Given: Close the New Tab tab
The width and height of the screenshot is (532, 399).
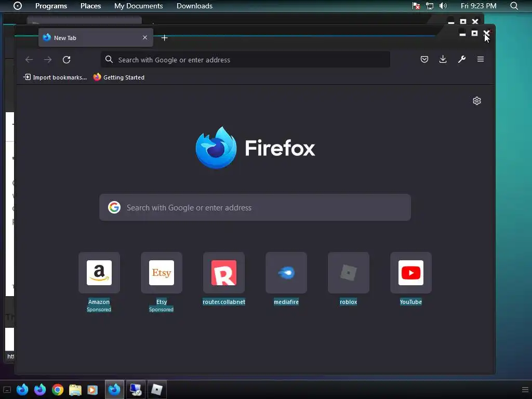Looking at the screenshot, I should pos(145,37).
